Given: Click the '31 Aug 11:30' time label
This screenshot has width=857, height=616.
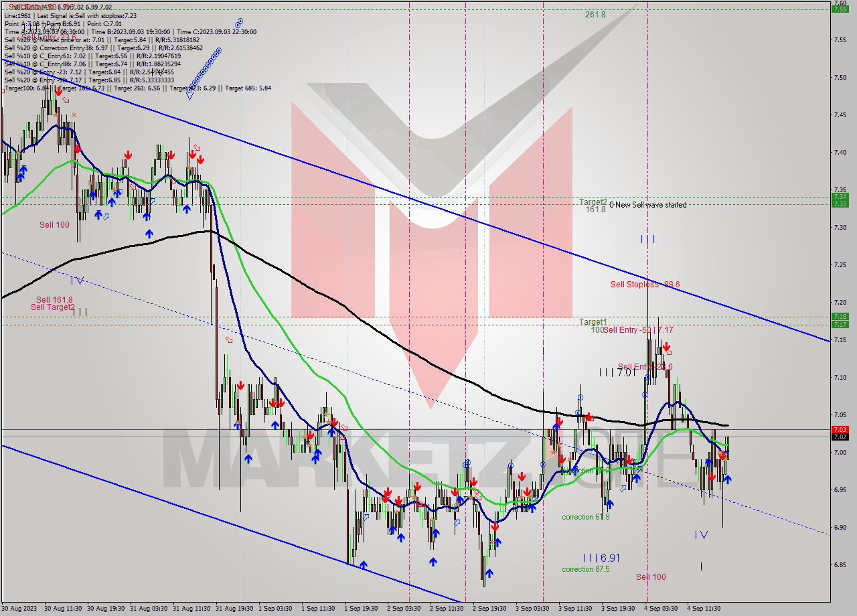Looking at the screenshot, I should point(191,609).
